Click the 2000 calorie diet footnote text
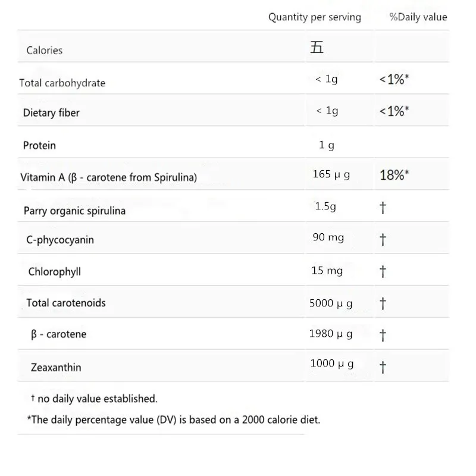Screen dimensions: 476x476 (173, 419)
